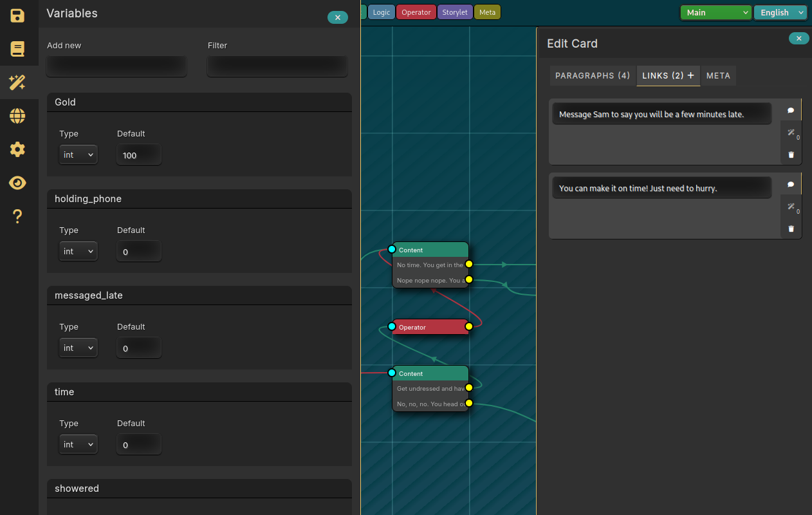Click the lower Content node cyan input port
Image resolution: width=812 pixels, height=515 pixels.
coord(392,373)
